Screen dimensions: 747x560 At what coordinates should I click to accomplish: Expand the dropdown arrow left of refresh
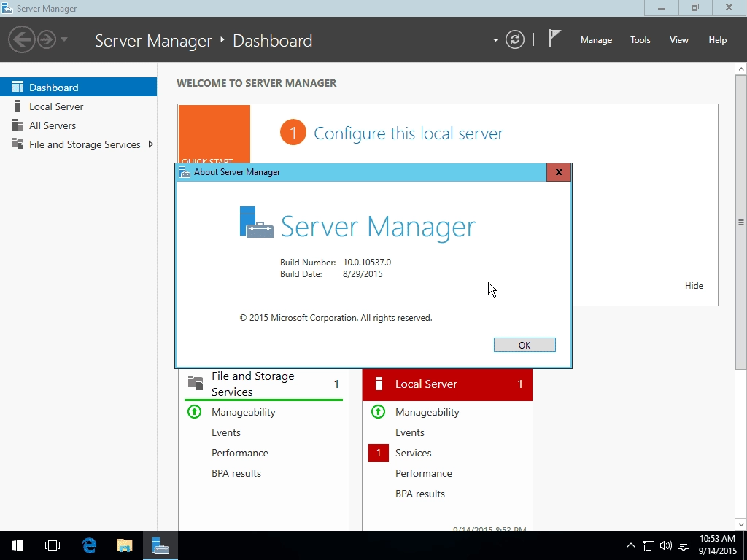495,40
